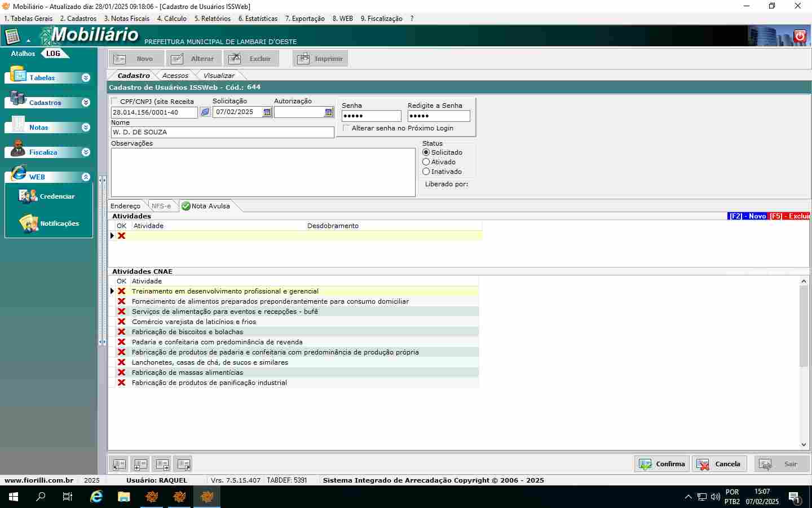The height and width of the screenshot is (508, 812).
Task: Expand the Tabelas sidebar section
Action: pos(86,78)
